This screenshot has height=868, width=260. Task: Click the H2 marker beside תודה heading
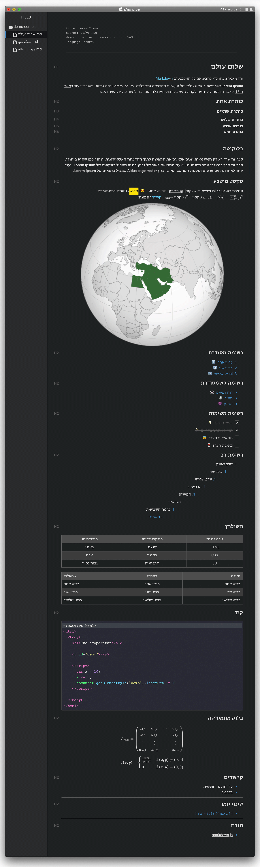56,826
